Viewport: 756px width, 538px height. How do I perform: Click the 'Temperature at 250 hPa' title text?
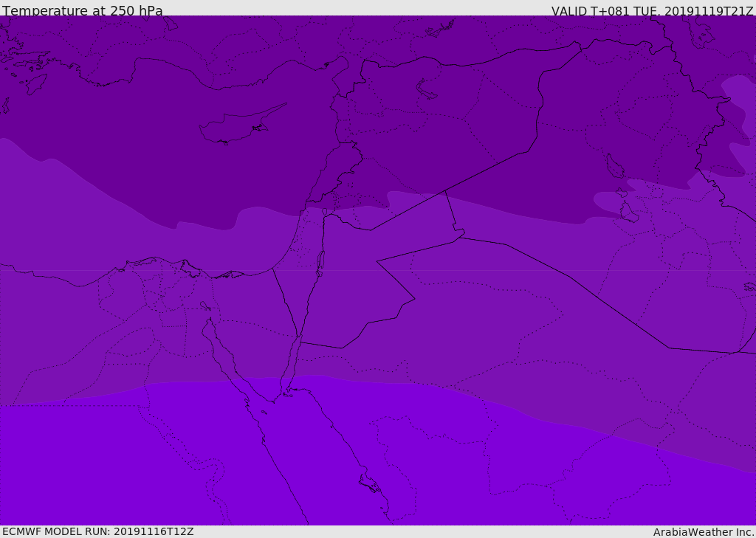pos(83,10)
